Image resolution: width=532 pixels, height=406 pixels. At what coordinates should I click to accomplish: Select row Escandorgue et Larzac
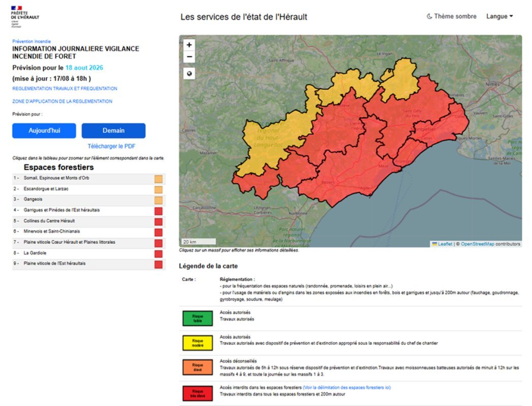coord(89,189)
